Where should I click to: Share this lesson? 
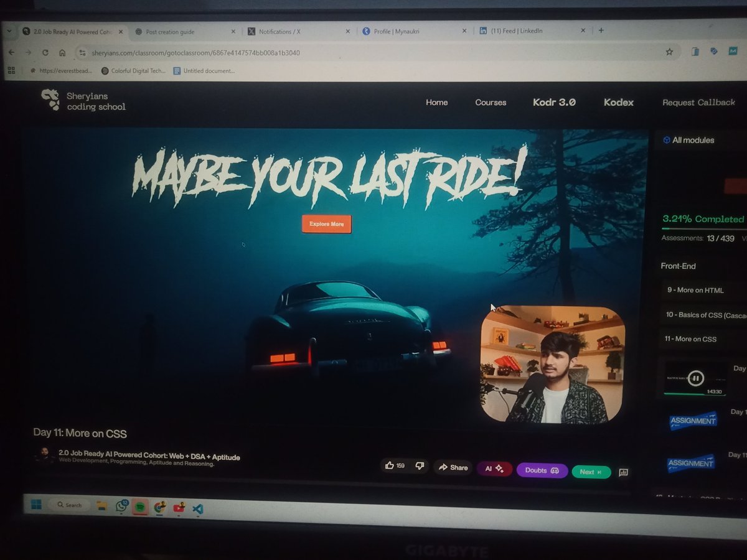[x=453, y=467]
